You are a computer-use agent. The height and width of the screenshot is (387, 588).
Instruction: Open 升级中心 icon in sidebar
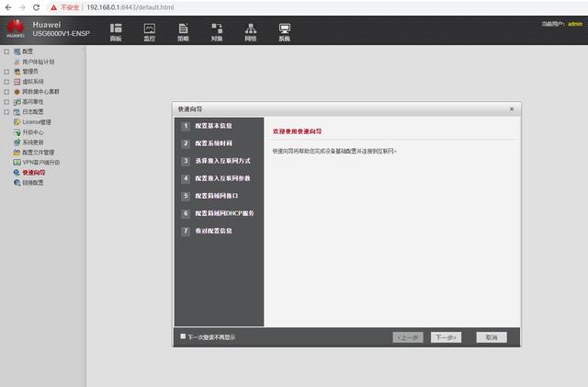(x=17, y=132)
